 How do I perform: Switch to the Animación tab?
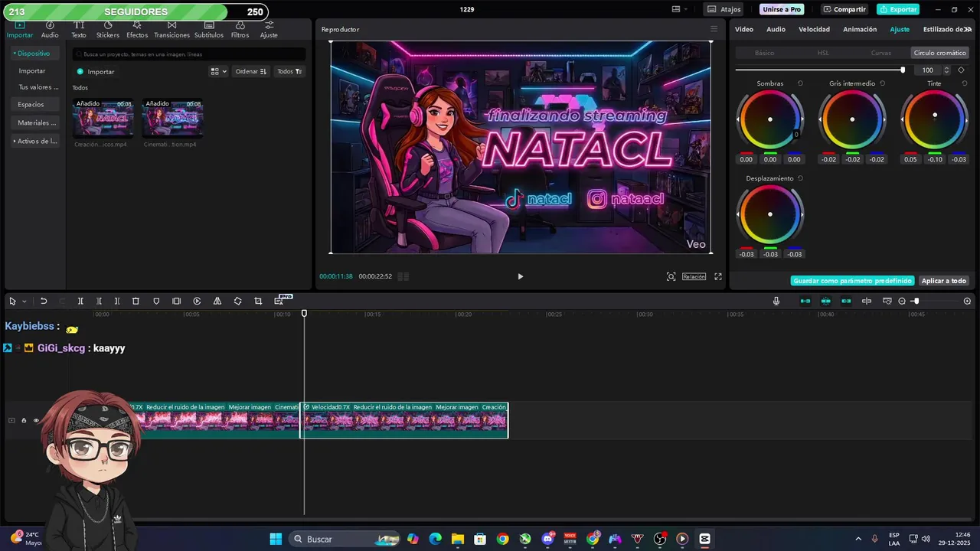pos(860,29)
